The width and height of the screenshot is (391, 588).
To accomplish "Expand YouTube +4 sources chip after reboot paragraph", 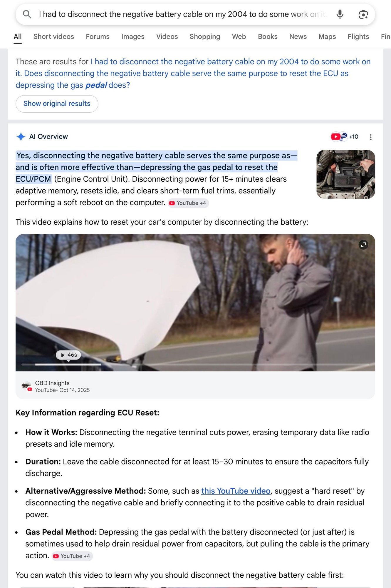I will [188, 203].
